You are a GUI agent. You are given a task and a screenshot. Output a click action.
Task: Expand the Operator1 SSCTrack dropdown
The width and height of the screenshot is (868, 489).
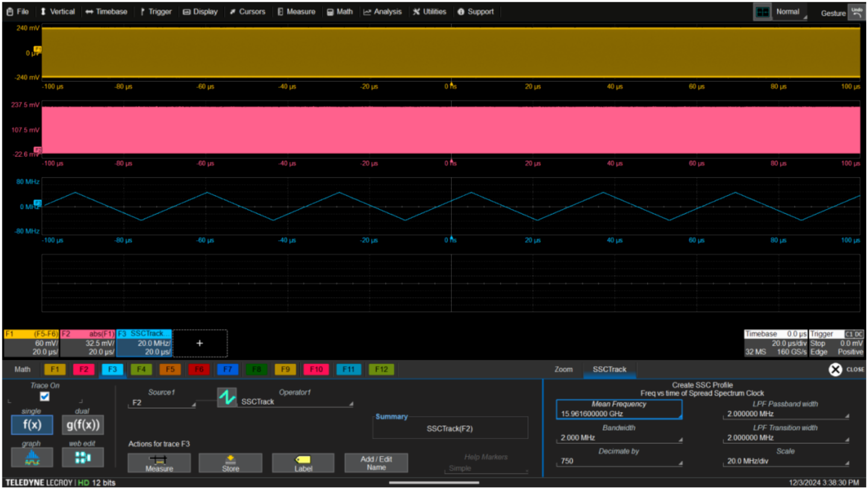pos(296,402)
